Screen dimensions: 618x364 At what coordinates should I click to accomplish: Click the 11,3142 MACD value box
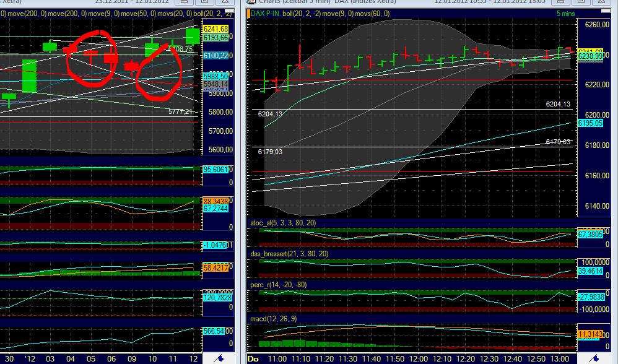click(x=590, y=334)
